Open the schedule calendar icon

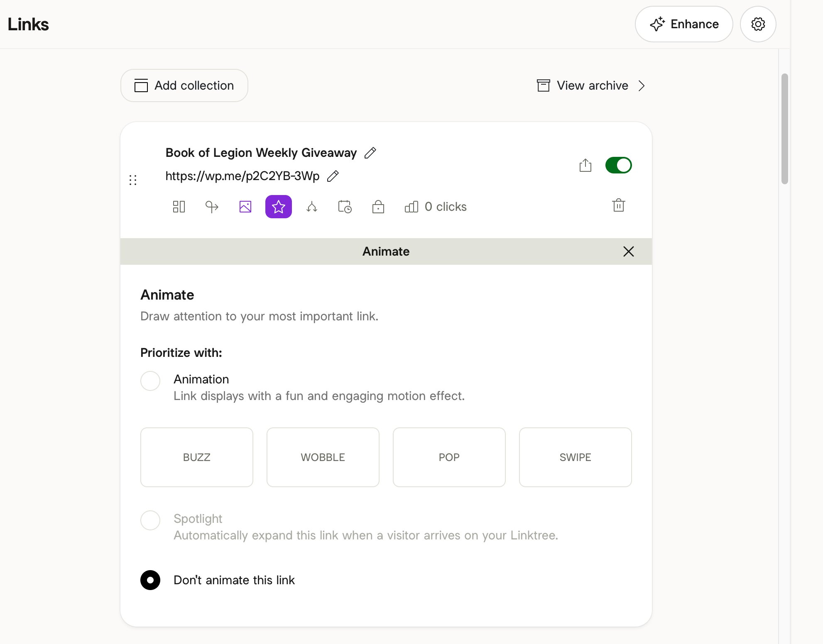345,207
